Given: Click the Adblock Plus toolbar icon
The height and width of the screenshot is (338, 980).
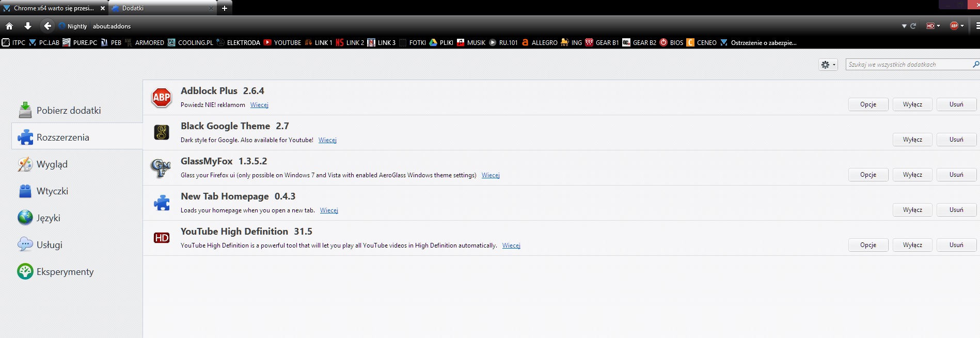Looking at the screenshot, I should point(954,26).
